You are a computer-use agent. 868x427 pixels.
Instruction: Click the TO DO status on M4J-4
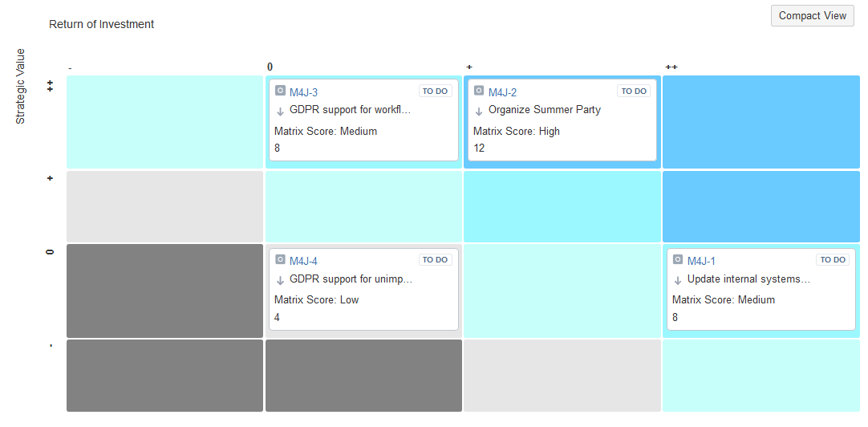click(435, 260)
